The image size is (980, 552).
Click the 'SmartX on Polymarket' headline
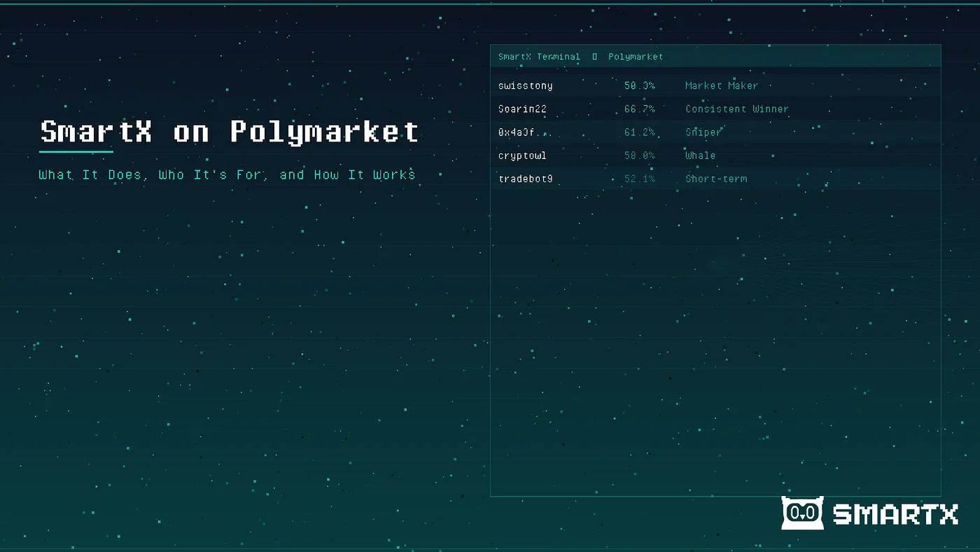[x=230, y=132]
